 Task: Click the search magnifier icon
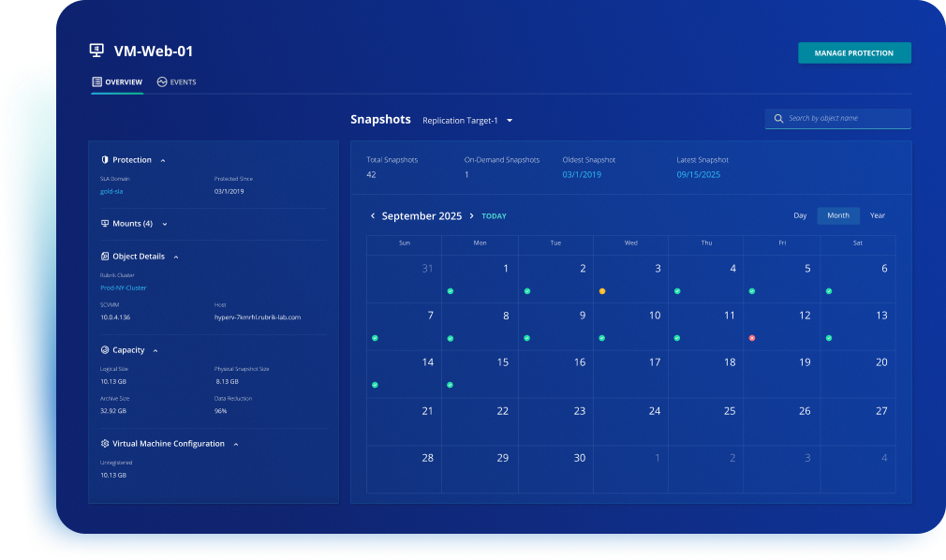pos(778,118)
